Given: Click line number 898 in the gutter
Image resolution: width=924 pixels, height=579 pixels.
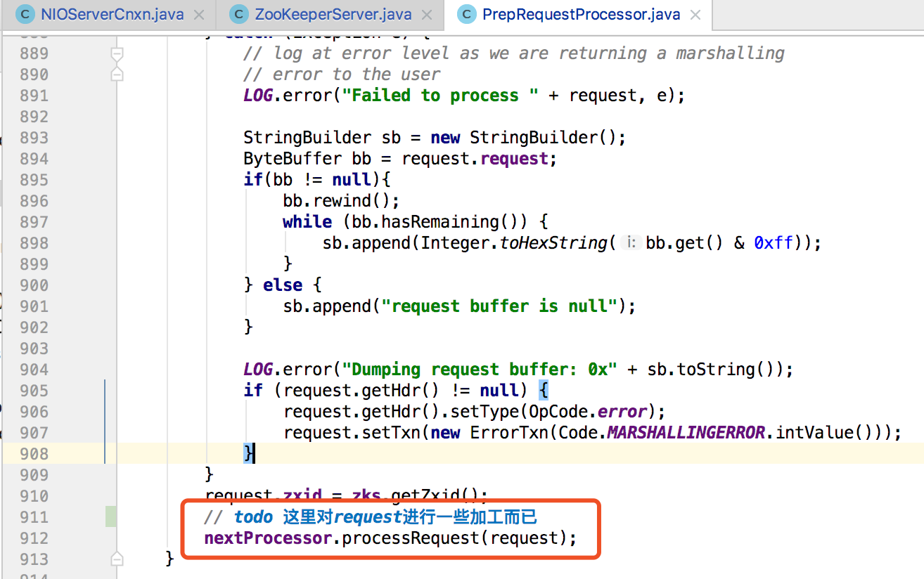Looking at the screenshot, I should pyautogui.click(x=34, y=243).
